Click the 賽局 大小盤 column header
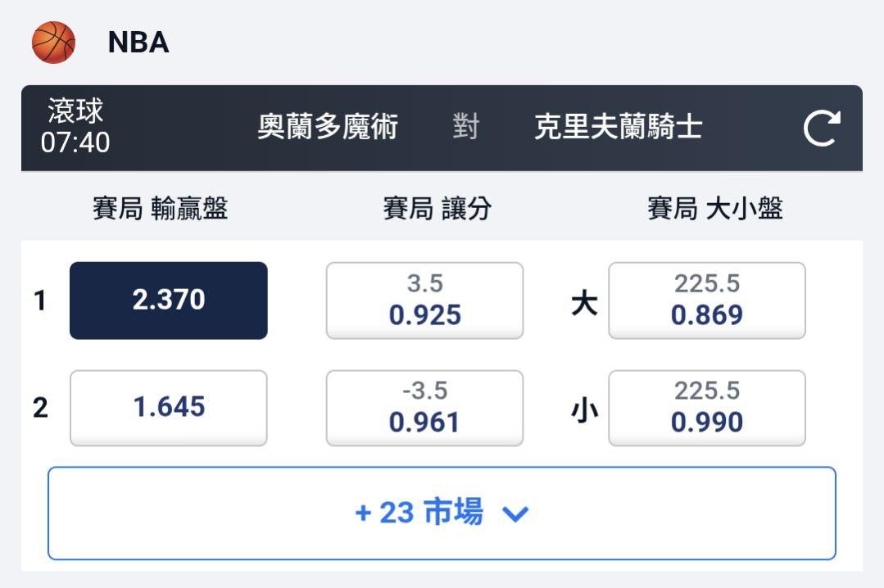884x588 pixels. 714,210
